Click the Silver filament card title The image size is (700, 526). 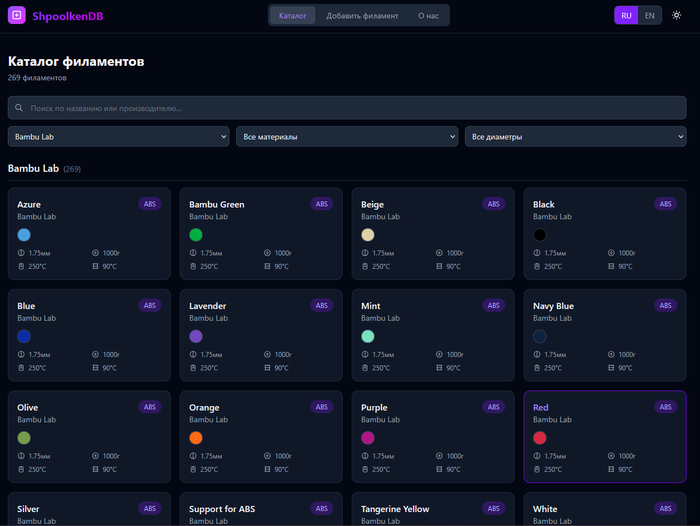tap(28, 509)
